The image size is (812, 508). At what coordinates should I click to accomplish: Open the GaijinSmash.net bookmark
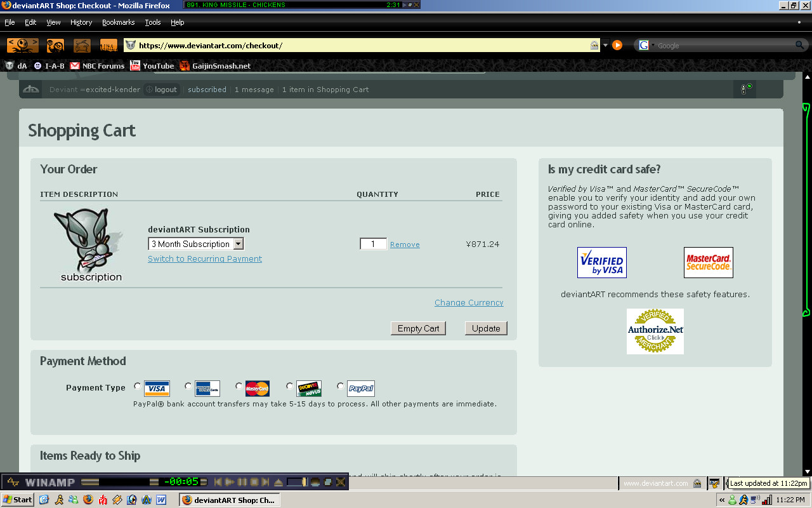[215, 65]
